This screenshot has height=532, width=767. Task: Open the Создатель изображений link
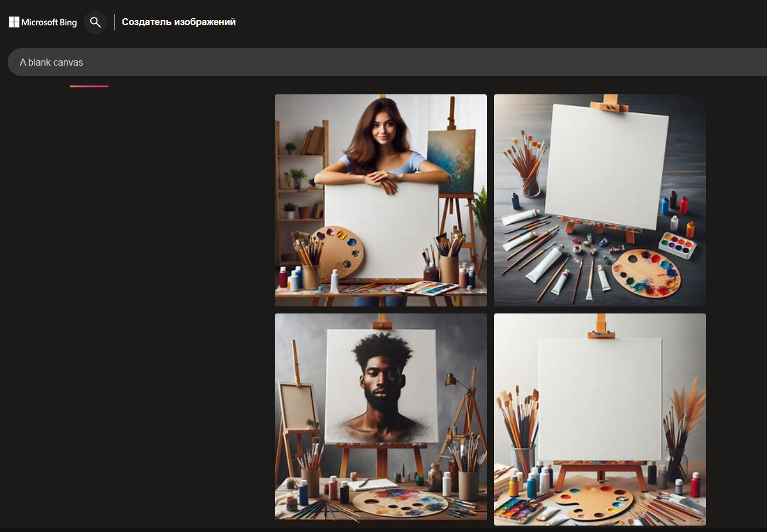[x=179, y=22]
